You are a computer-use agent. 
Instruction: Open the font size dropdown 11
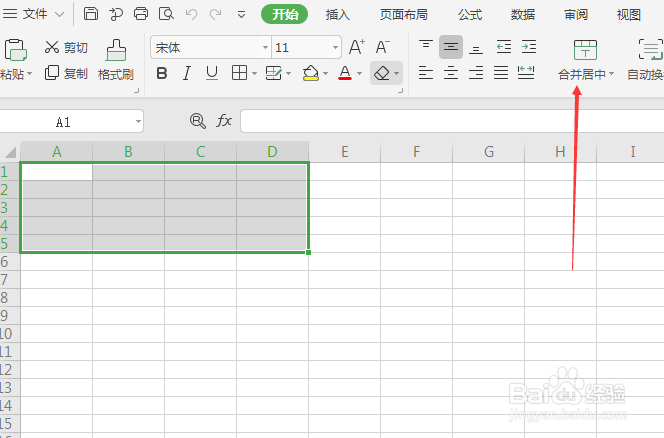[x=335, y=47]
